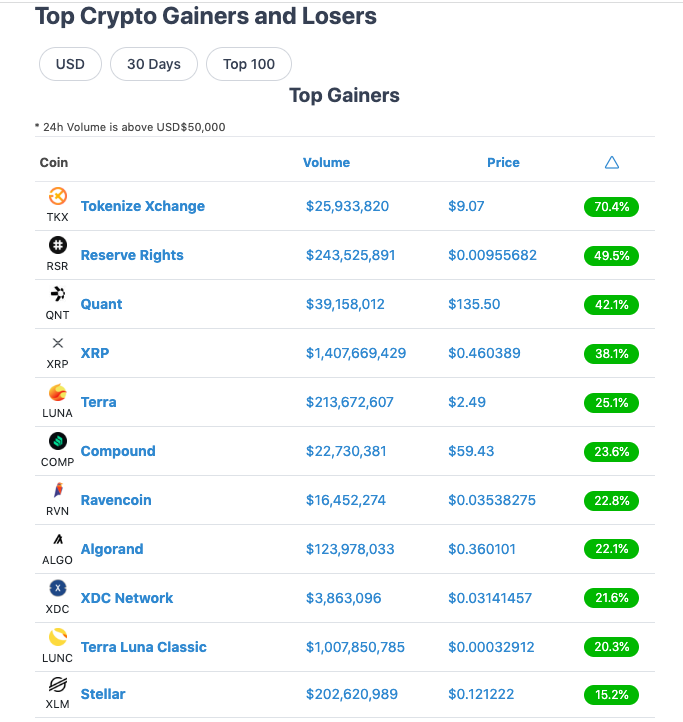This screenshot has height=722, width=683.
Task: Click the volume value $3,863,096
Action: [x=344, y=598]
